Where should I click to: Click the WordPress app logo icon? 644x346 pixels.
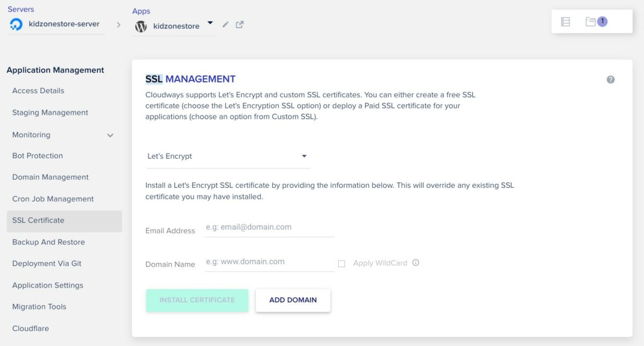(141, 26)
